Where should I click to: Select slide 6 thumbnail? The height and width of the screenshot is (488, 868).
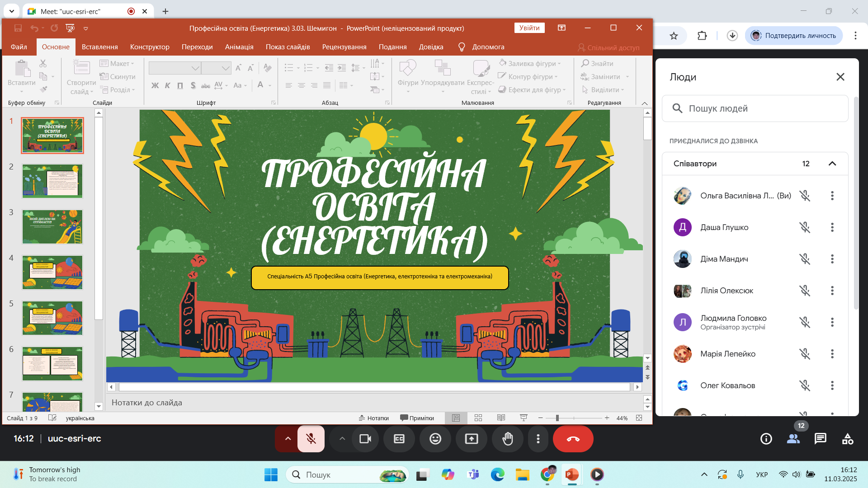(x=52, y=364)
